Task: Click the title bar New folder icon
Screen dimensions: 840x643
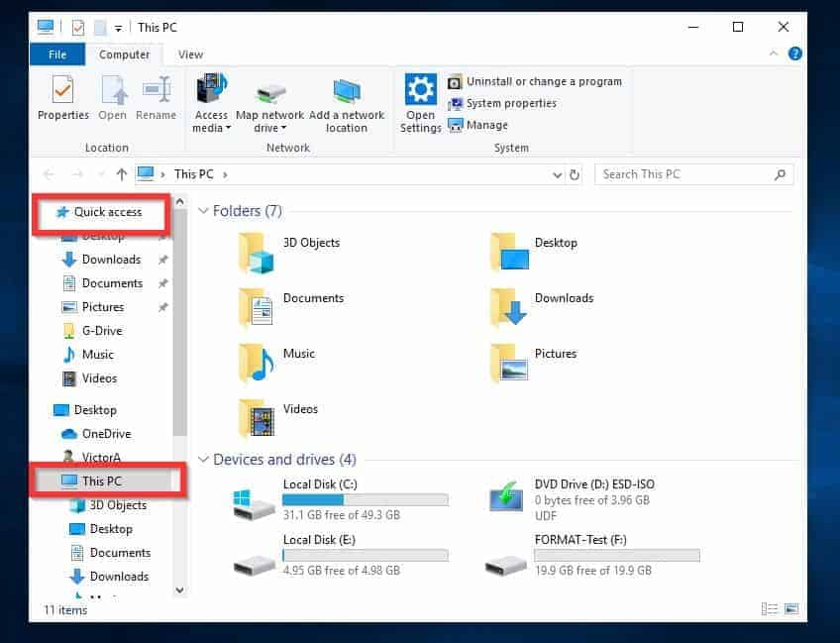Action: click(x=100, y=28)
